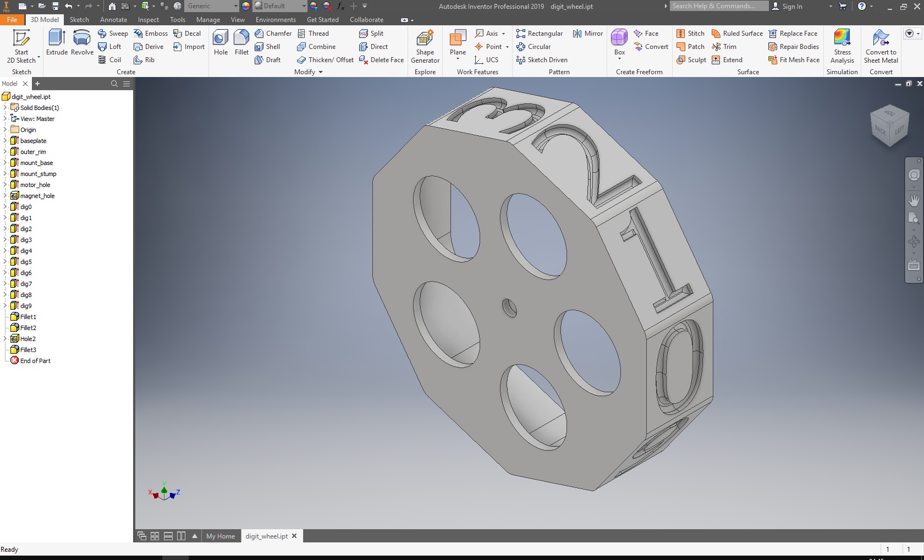This screenshot has height=560, width=924.
Task: Open the Environments ribbon tab
Action: point(276,19)
